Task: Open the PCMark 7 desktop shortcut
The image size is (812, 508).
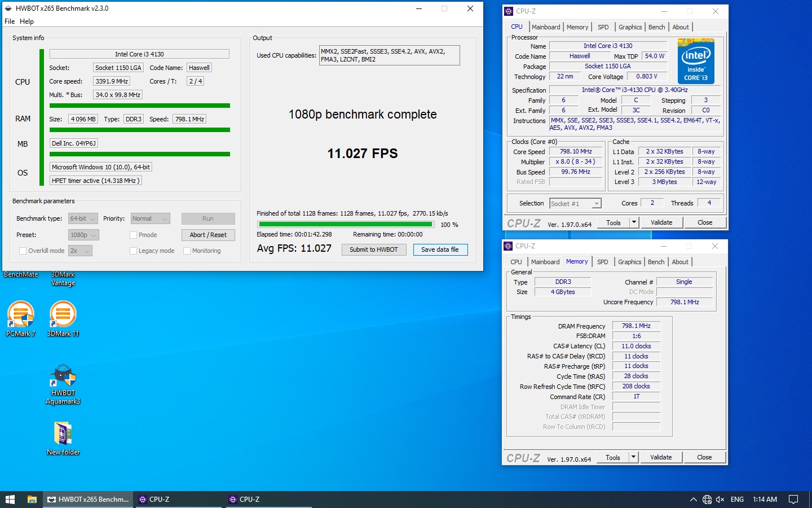Action: [x=21, y=319]
